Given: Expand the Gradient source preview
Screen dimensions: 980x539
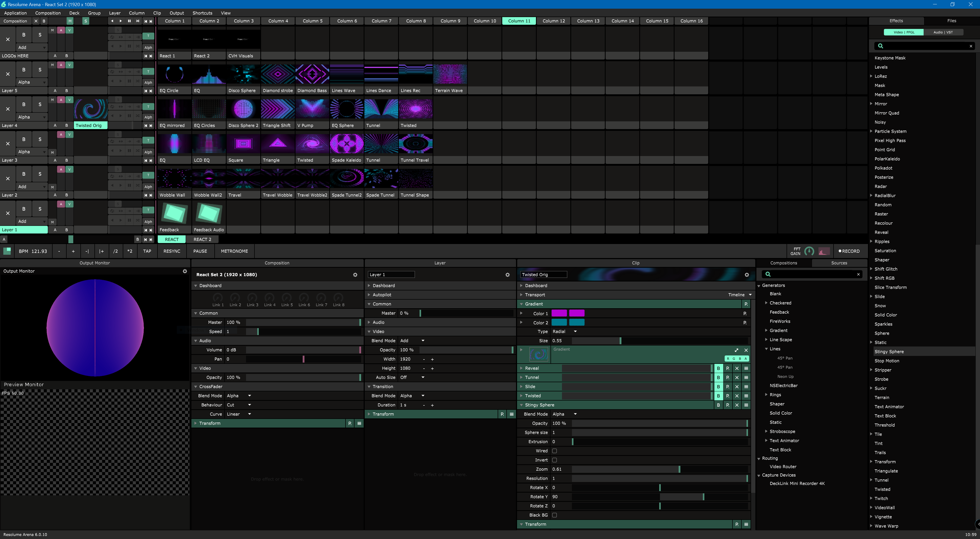Looking at the screenshot, I should pyautogui.click(x=736, y=350).
